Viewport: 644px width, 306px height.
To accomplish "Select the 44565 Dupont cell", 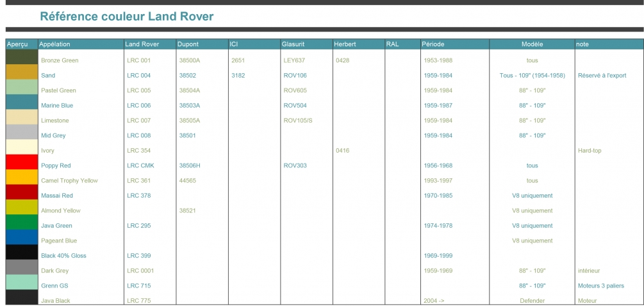I will click(188, 180).
